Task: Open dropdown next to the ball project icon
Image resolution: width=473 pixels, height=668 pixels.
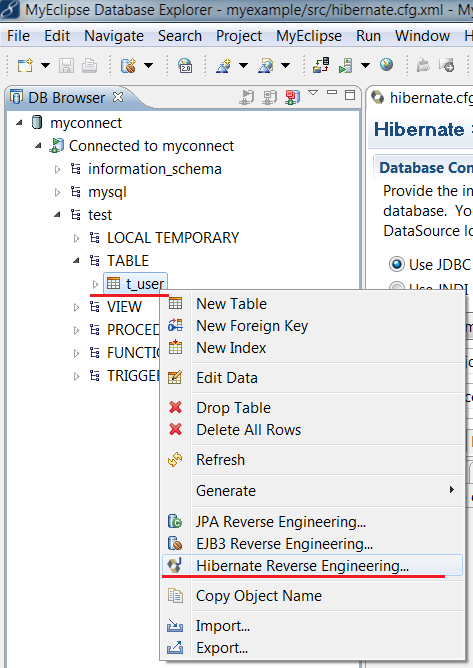Action: 148,66
